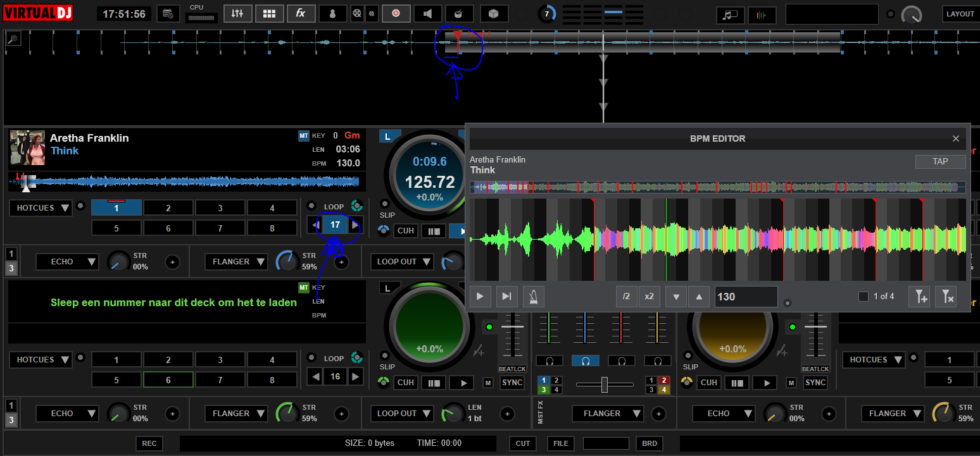Click SYNC on the green deck
The image size is (980, 456).
[512, 383]
